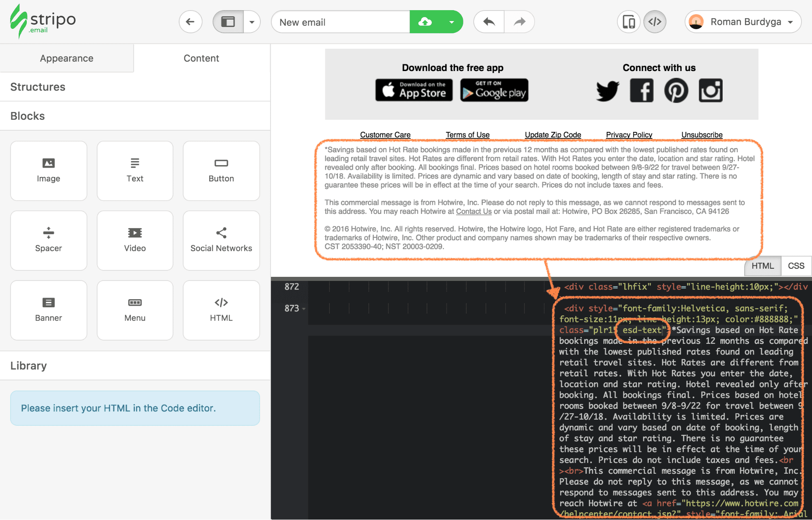
Task: Click the green export button
Action: click(x=426, y=22)
